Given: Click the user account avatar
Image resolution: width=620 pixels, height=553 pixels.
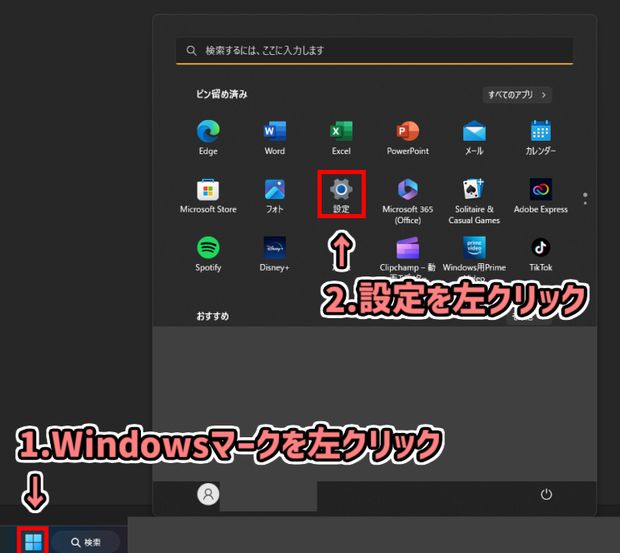Looking at the screenshot, I should click(x=208, y=494).
